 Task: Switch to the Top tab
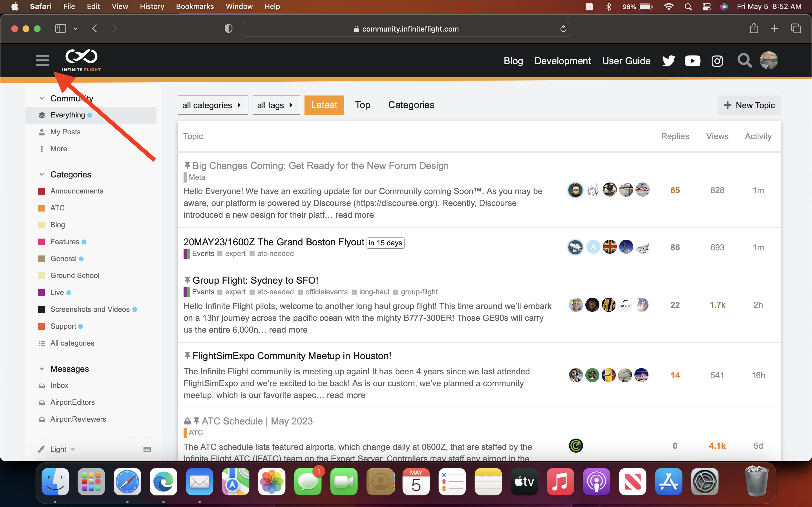pyautogui.click(x=362, y=105)
